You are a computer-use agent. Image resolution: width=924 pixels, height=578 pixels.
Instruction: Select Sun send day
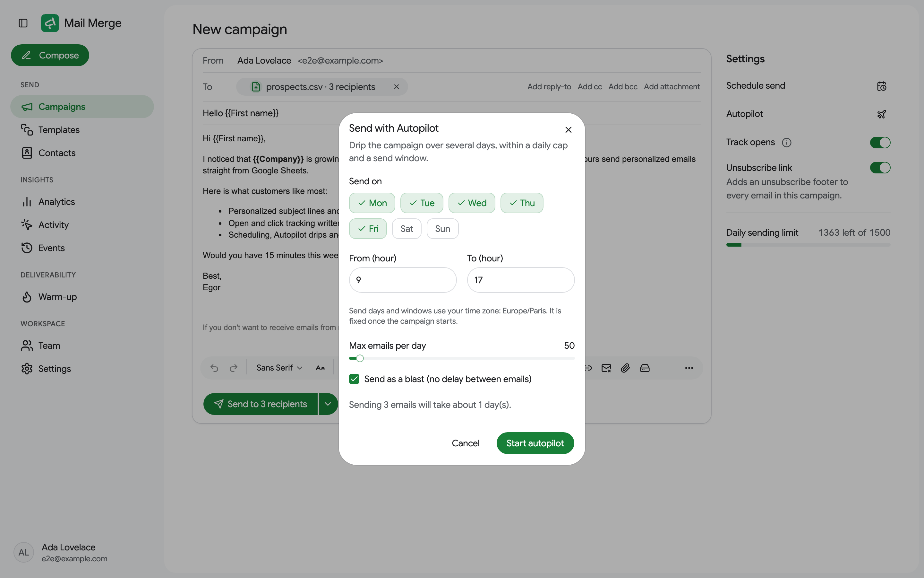442,229
